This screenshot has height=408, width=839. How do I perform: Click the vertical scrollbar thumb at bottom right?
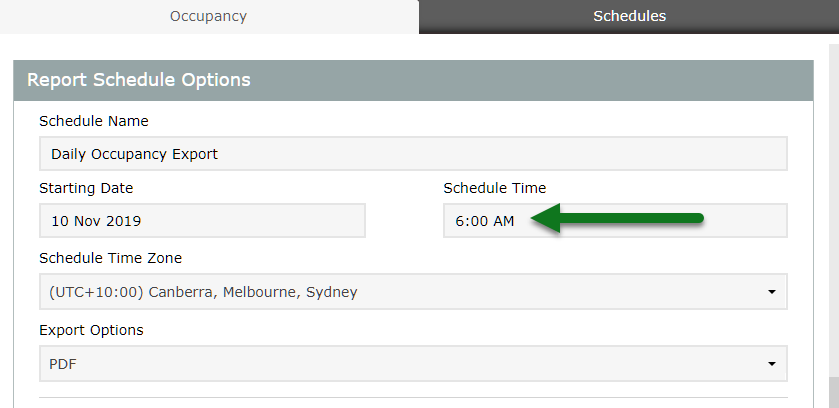pos(833,392)
